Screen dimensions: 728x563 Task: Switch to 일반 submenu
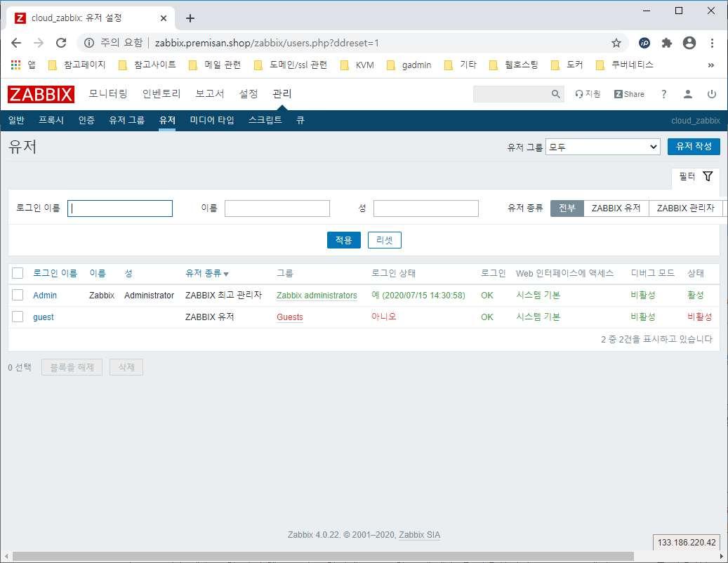pos(16,120)
